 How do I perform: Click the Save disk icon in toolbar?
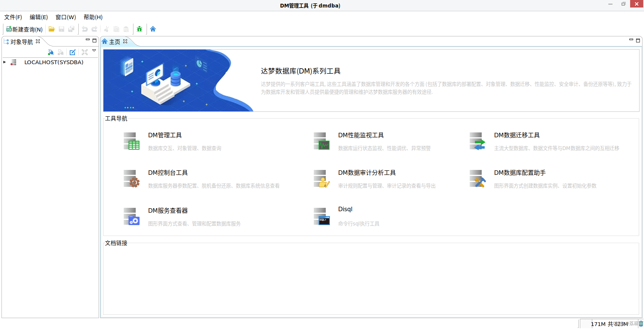[x=61, y=29]
